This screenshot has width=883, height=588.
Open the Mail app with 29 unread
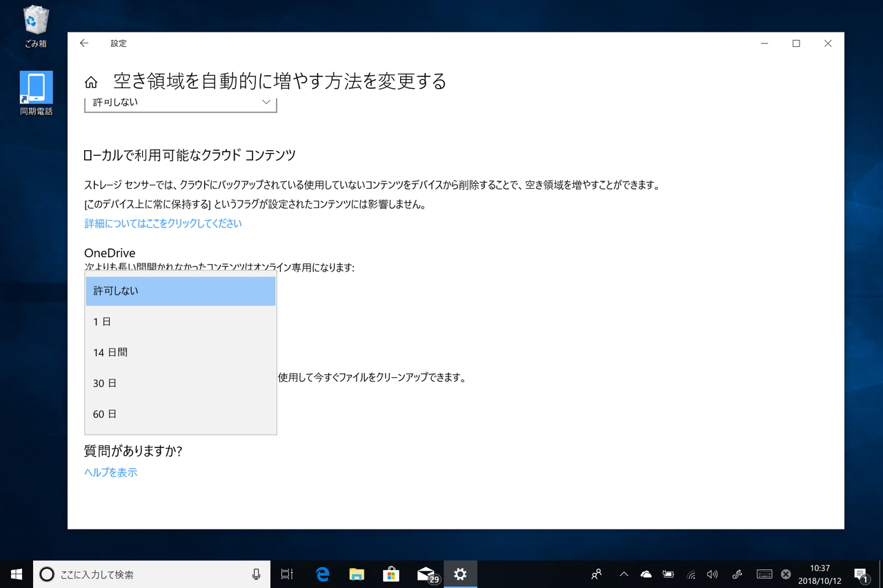[x=427, y=574]
